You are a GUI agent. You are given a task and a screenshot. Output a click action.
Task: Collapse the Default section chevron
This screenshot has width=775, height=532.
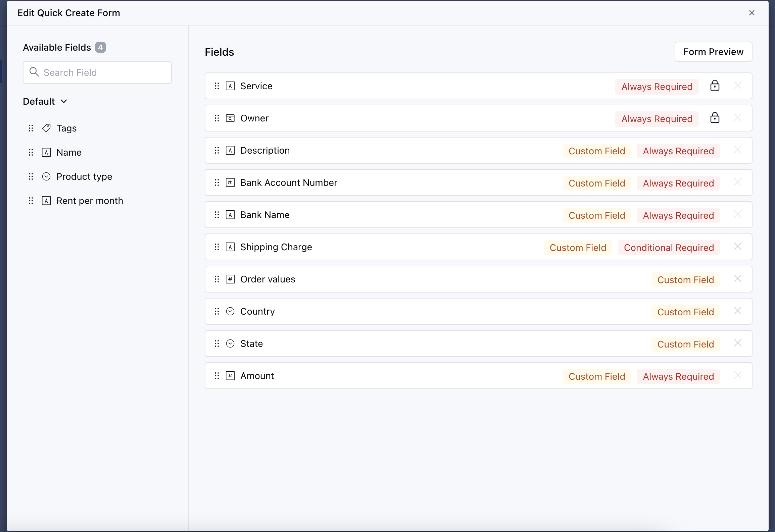[64, 101]
